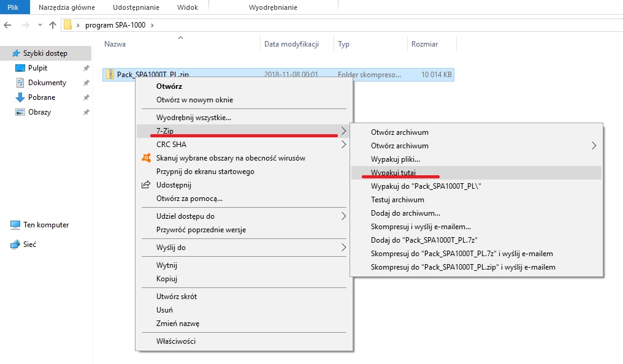Viewport: 623px width, 364px height.
Task: Select Testuj archiwum option
Action: coord(397,200)
